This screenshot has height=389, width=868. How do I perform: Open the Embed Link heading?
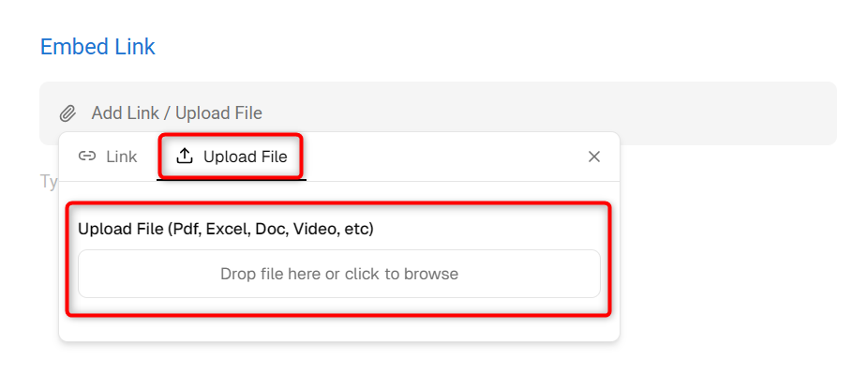coord(97,47)
